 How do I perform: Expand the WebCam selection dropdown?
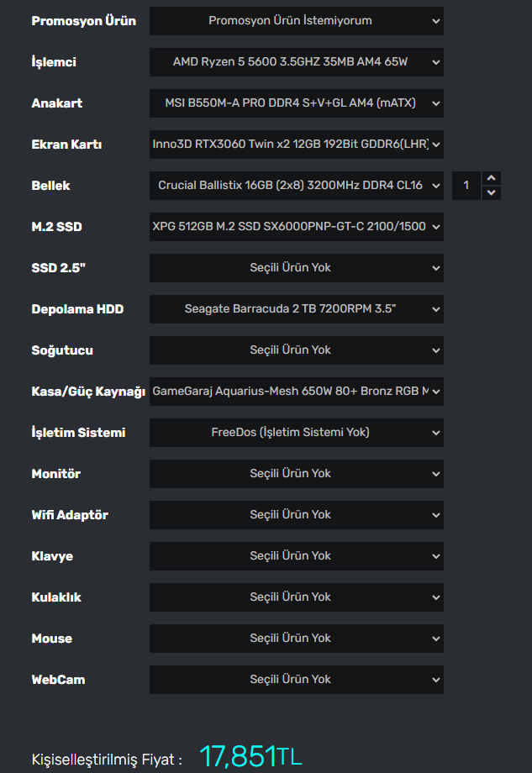(x=296, y=680)
